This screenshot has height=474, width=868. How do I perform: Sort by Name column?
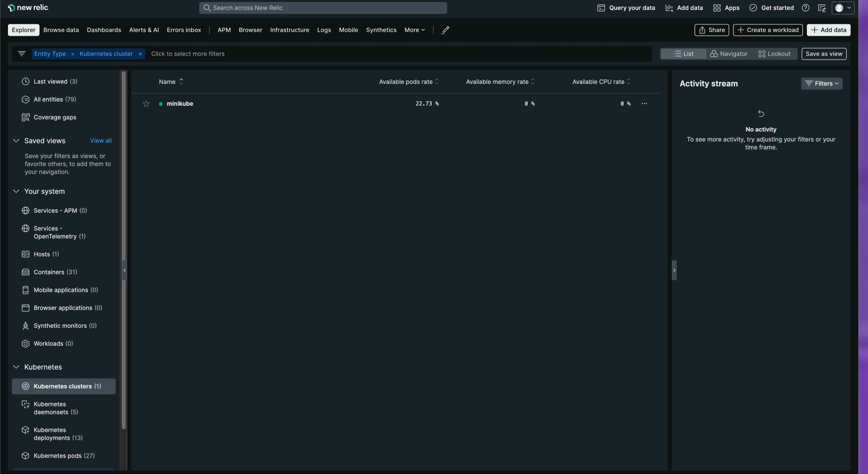point(171,81)
